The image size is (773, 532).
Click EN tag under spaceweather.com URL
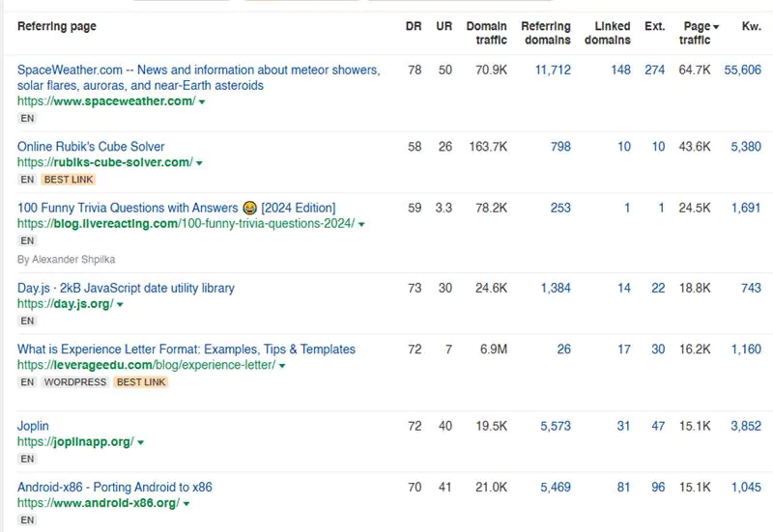(27, 118)
